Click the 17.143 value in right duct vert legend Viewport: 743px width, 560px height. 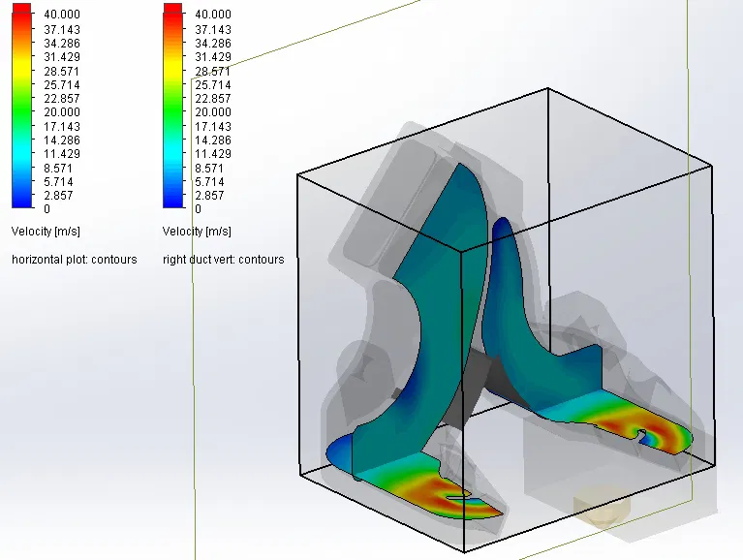click(213, 127)
